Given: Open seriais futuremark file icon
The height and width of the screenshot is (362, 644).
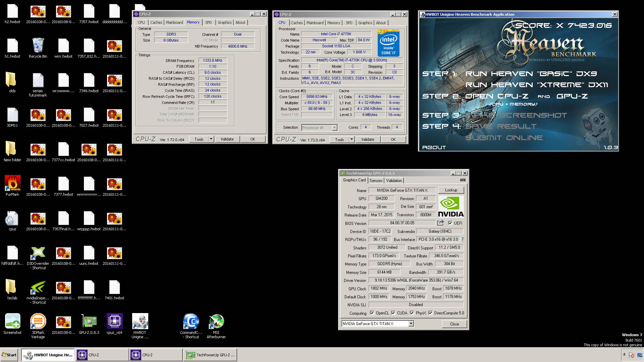Looking at the screenshot, I should coord(38,85).
